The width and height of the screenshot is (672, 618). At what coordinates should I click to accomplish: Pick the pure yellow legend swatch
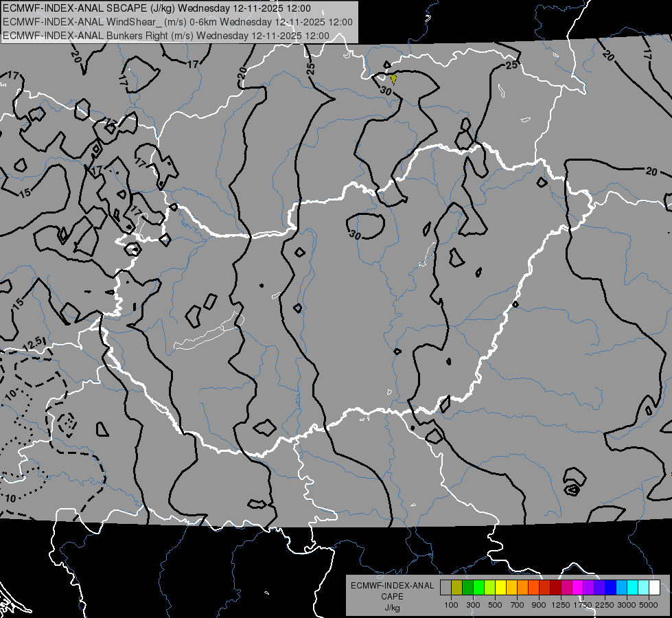pyautogui.click(x=500, y=588)
